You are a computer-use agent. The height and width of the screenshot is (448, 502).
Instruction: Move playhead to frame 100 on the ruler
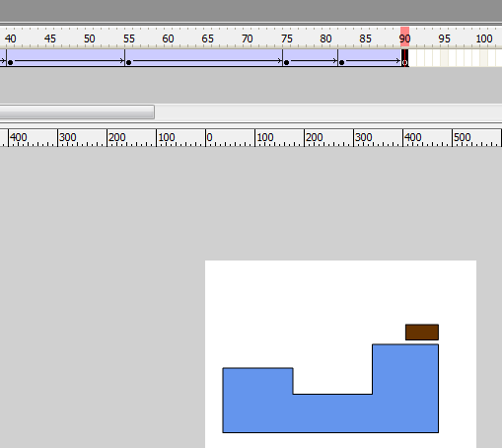pyautogui.click(x=484, y=38)
